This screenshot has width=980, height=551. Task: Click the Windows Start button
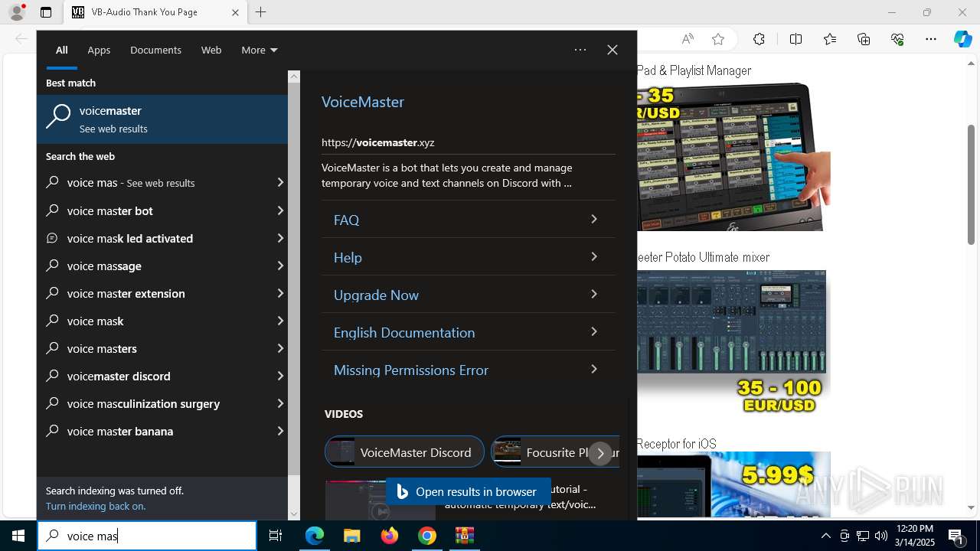point(18,536)
